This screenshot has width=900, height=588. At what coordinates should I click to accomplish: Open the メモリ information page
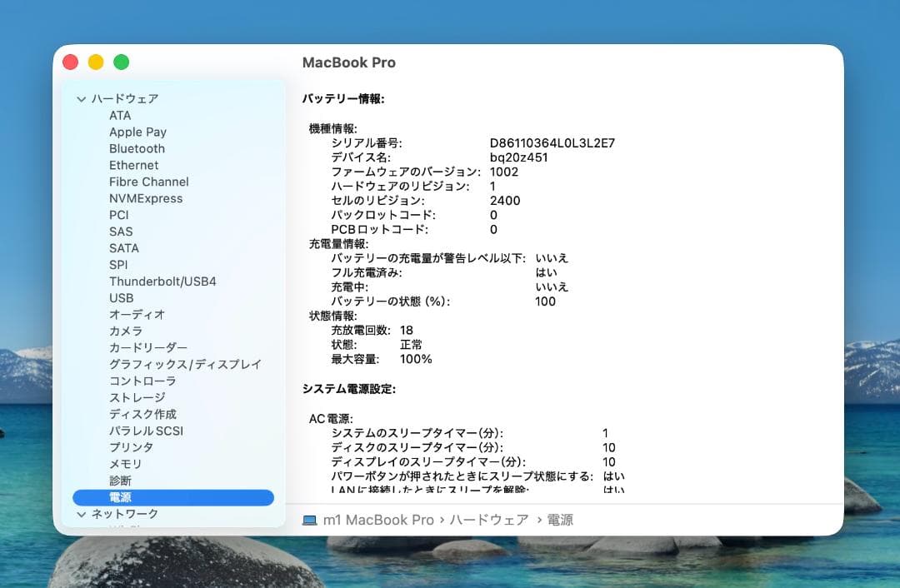click(x=127, y=464)
